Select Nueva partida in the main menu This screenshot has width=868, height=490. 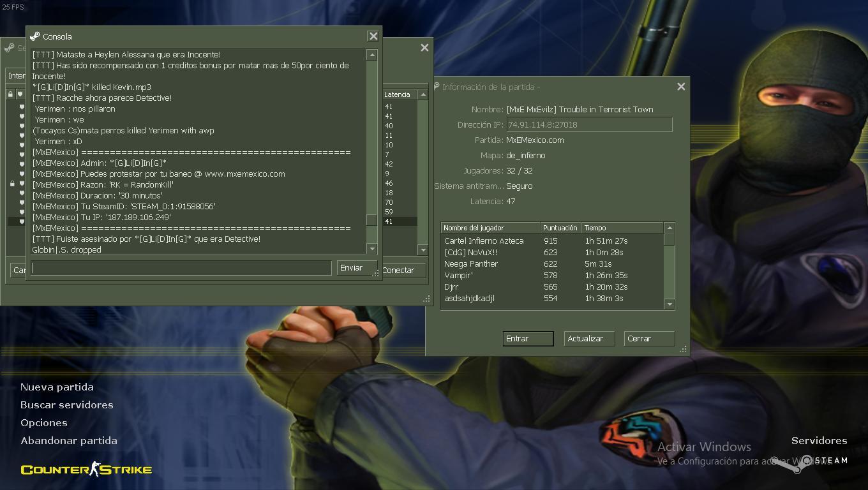57,387
